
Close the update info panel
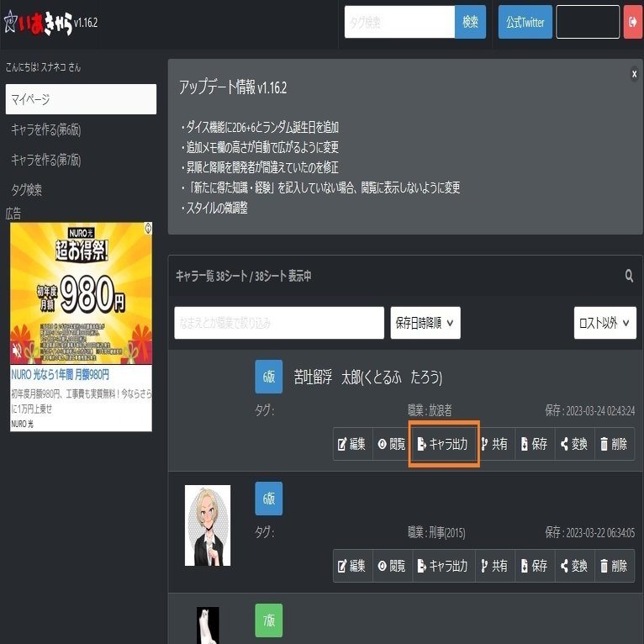[634, 74]
